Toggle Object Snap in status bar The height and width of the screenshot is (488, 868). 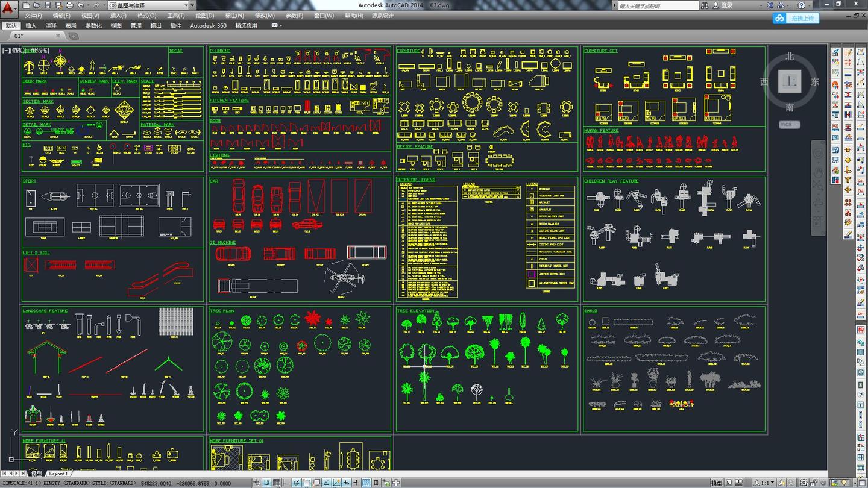[x=307, y=483]
